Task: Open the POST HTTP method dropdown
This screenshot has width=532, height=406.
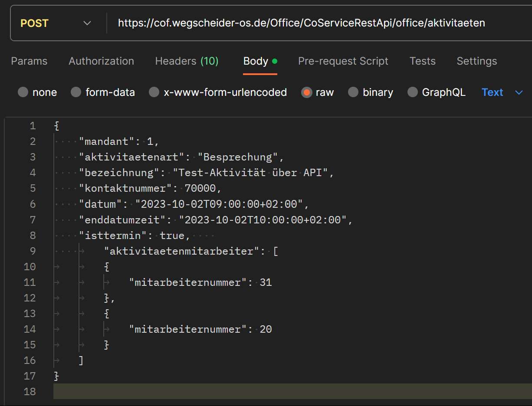Action: pyautogui.click(x=56, y=23)
